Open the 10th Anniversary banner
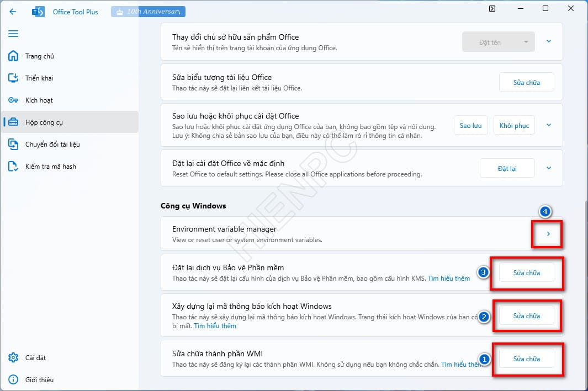588x391 pixels. pyautogui.click(x=148, y=12)
